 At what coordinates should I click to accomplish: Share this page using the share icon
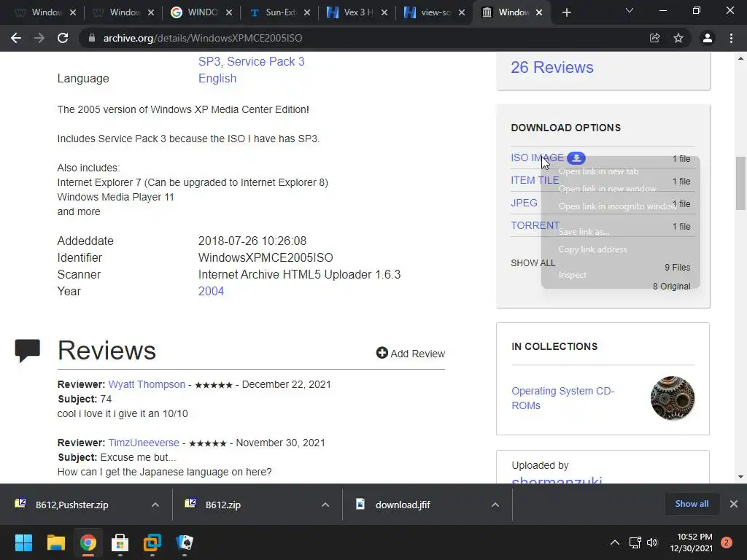point(654,38)
